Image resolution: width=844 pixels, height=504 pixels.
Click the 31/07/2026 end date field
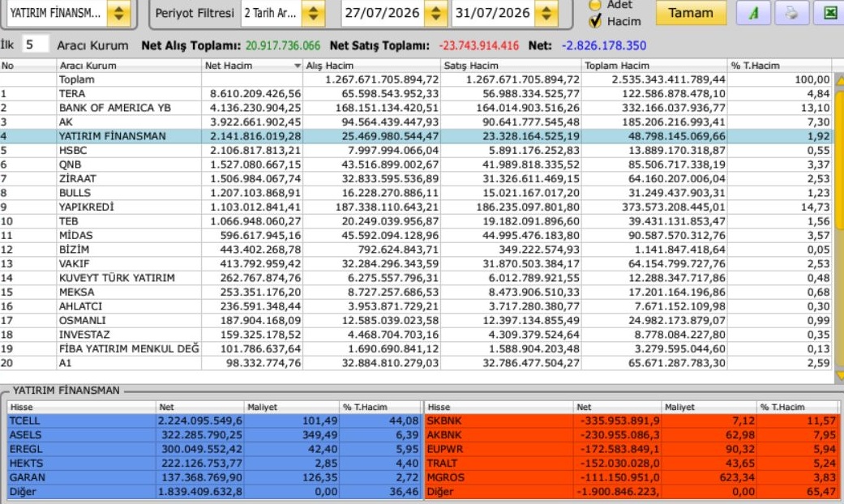click(493, 13)
